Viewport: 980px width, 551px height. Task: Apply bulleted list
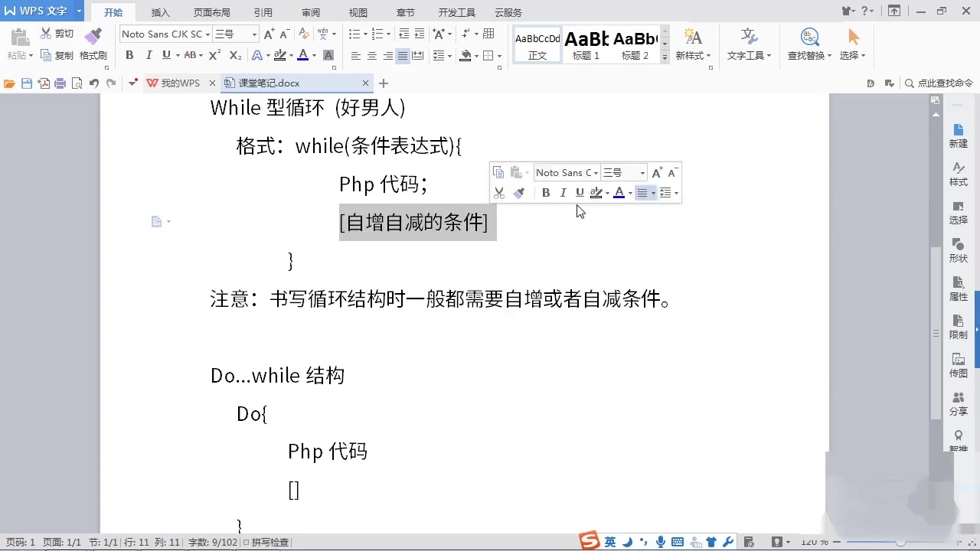pos(354,34)
